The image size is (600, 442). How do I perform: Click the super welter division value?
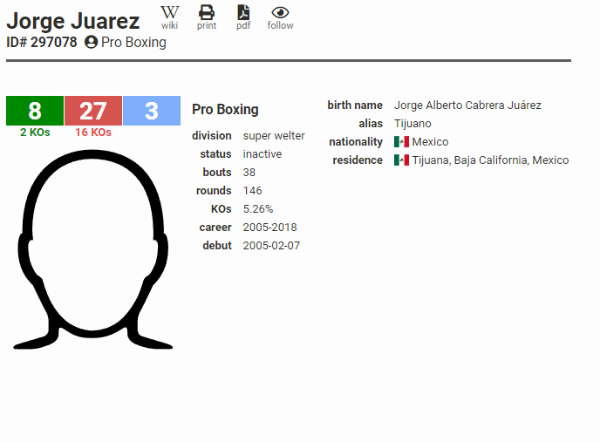point(274,136)
